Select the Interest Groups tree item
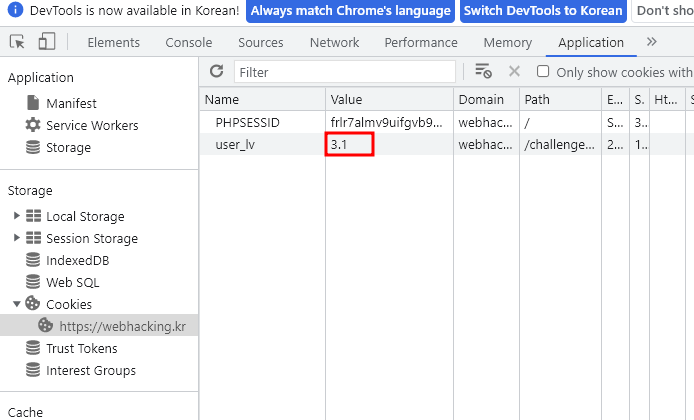 (91, 370)
